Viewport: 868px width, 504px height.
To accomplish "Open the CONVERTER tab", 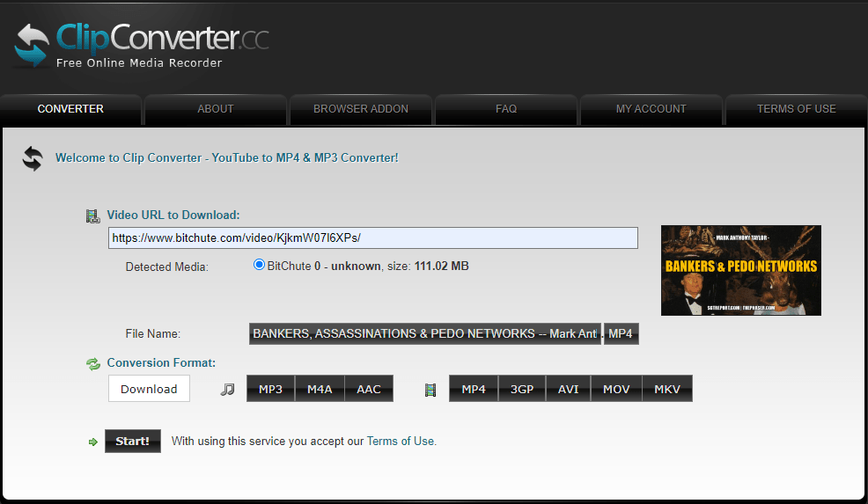I will [70, 109].
